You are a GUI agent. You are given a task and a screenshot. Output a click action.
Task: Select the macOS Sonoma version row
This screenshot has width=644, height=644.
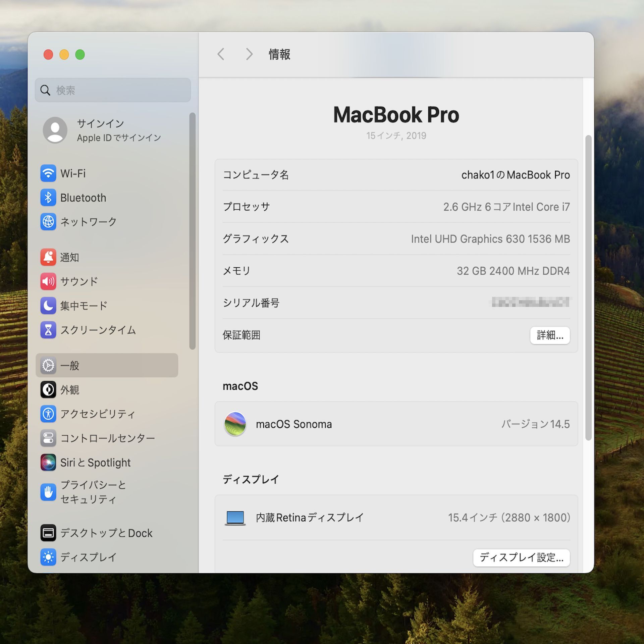point(396,424)
